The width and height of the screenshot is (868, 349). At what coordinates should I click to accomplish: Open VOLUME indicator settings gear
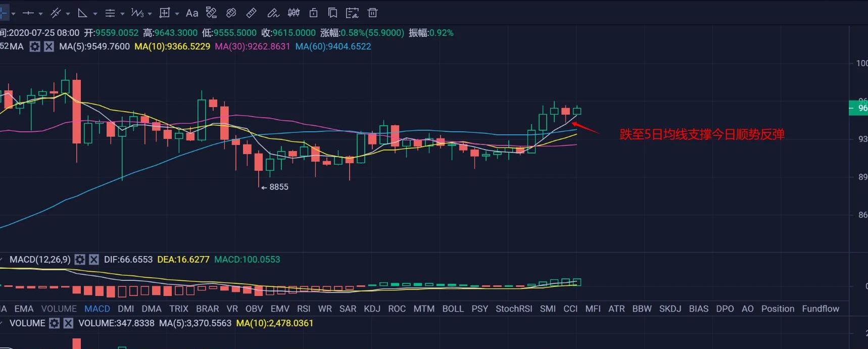coord(55,323)
